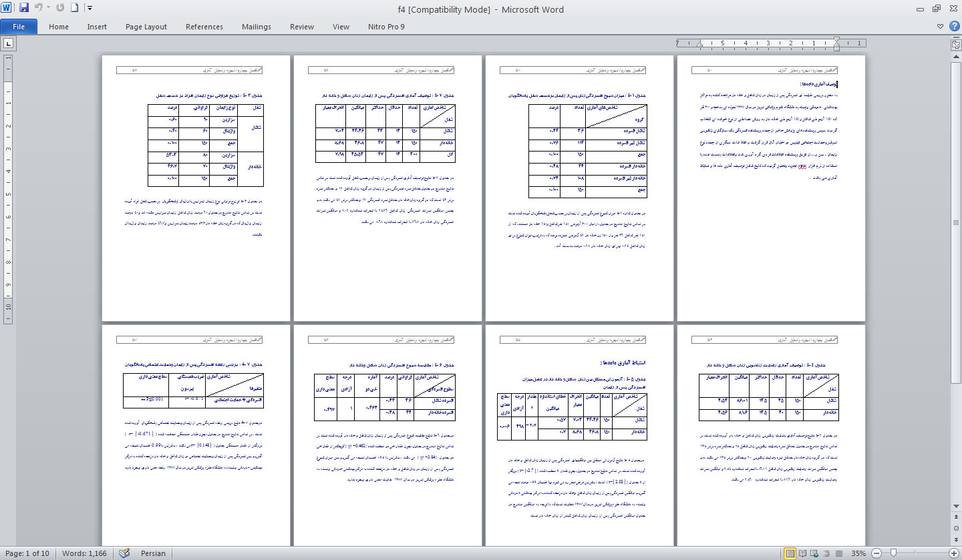Switch to Full Screen Reading view
The width and height of the screenshot is (962, 560).
(x=802, y=553)
